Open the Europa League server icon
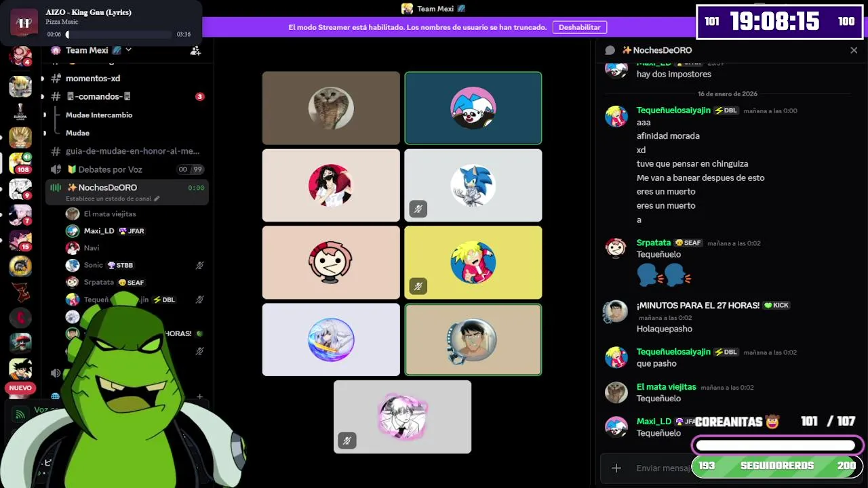868x488 pixels. 20,111
